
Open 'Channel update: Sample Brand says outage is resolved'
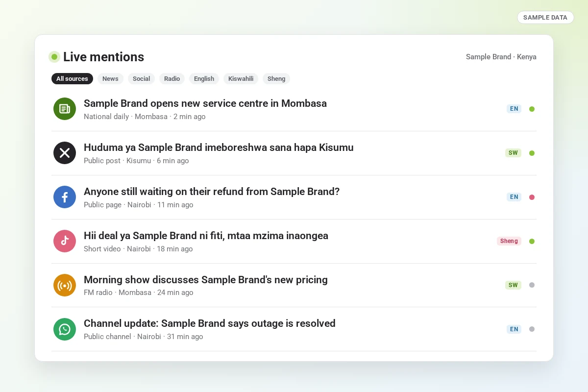(x=210, y=323)
